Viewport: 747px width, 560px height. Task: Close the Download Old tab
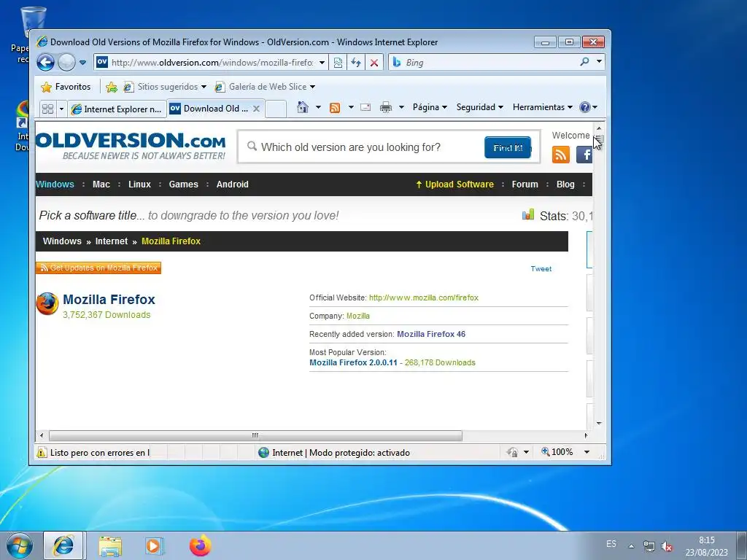pyautogui.click(x=256, y=109)
